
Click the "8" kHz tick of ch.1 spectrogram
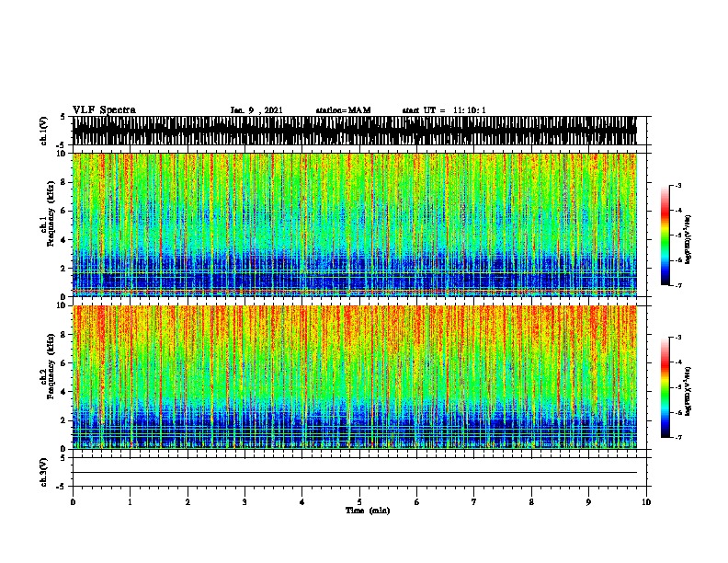[x=63, y=182]
